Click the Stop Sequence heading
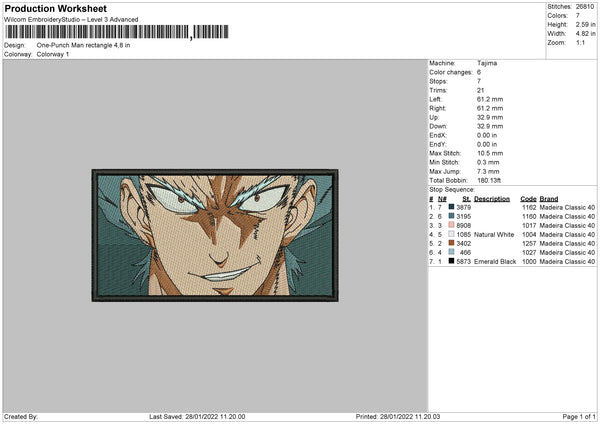Image resolution: width=600 pixels, height=424 pixels. click(x=452, y=188)
